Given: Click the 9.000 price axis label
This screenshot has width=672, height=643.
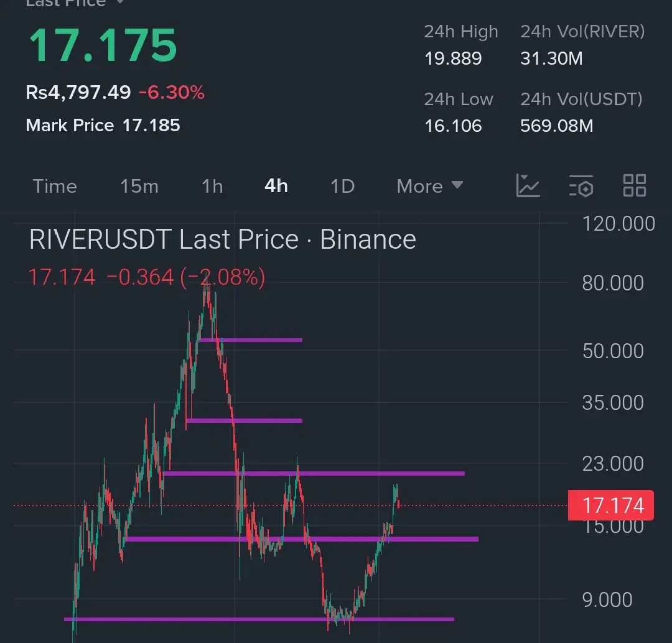Looking at the screenshot, I should tap(607, 599).
